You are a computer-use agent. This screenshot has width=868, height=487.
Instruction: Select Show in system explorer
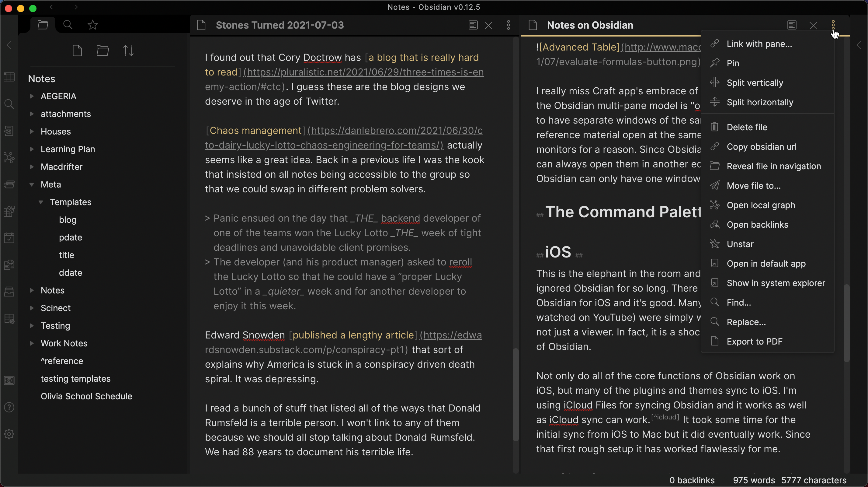[768, 283]
